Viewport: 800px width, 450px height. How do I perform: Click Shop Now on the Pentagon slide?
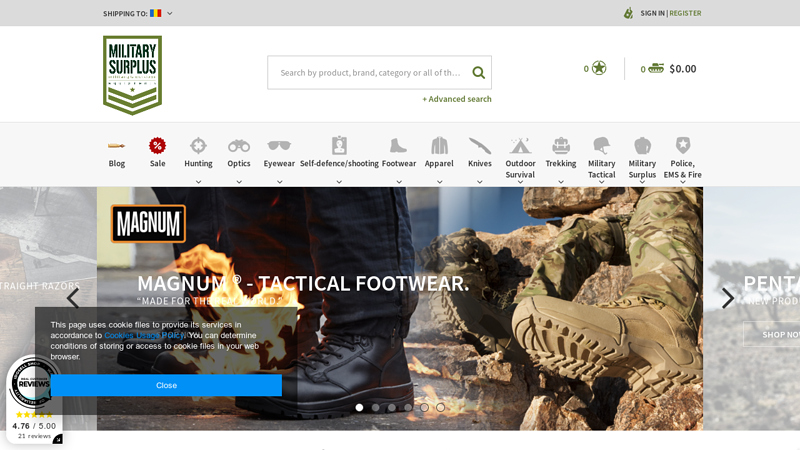[x=771, y=335]
